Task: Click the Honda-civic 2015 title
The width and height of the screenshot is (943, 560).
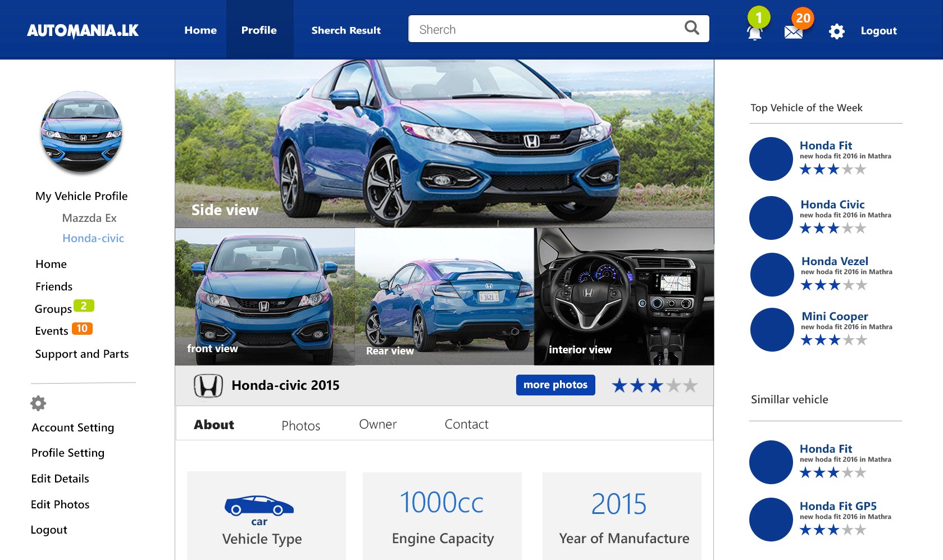Action: click(285, 385)
